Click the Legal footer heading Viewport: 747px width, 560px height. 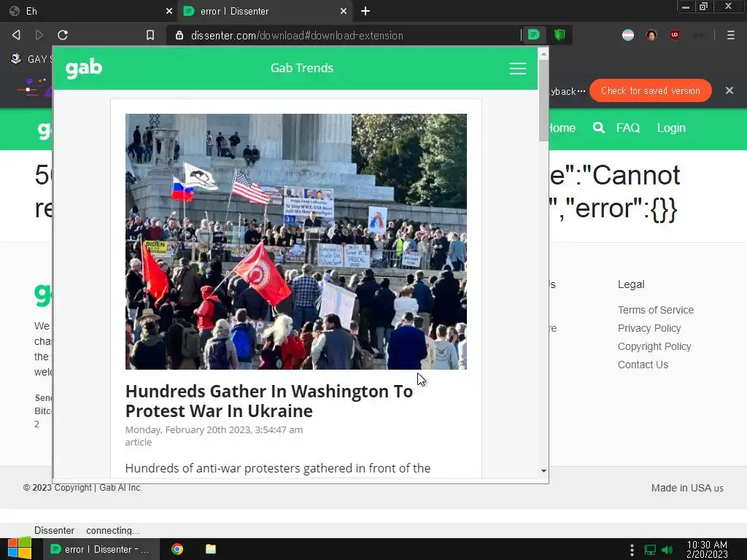[631, 284]
